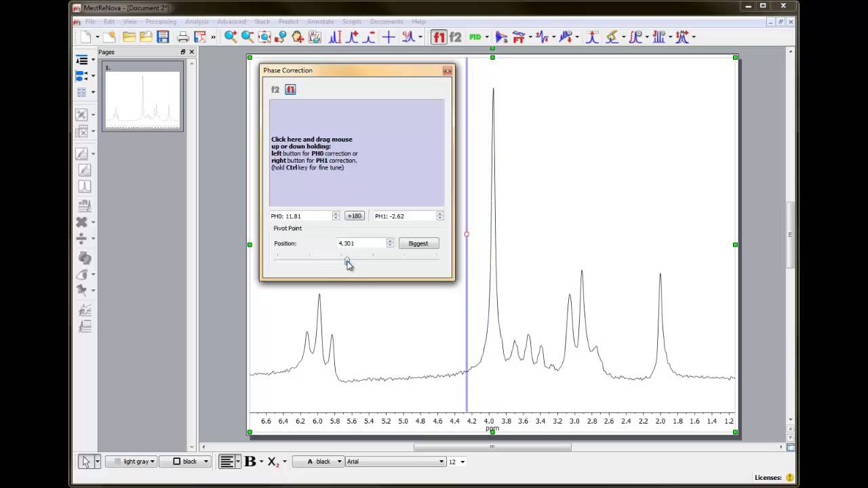Close the Phase Correction dialog
Image resolution: width=868 pixels, height=488 pixels.
click(x=447, y=70)
